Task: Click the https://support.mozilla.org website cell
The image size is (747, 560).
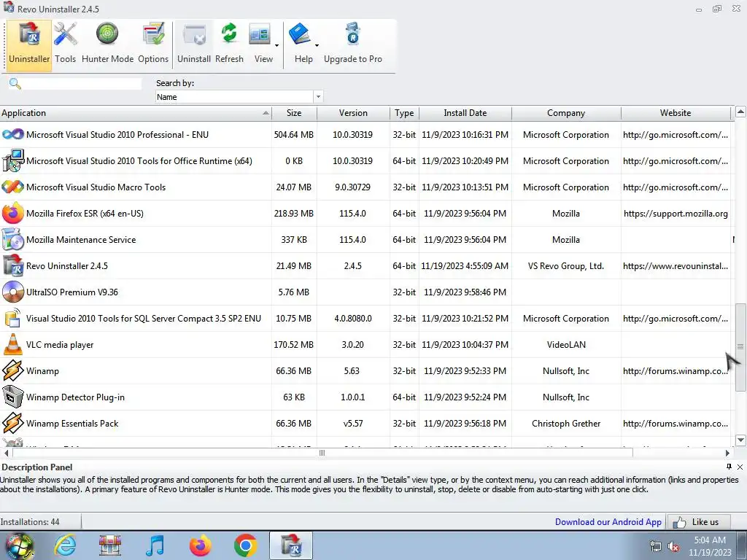Action: [x=676, y=214]
